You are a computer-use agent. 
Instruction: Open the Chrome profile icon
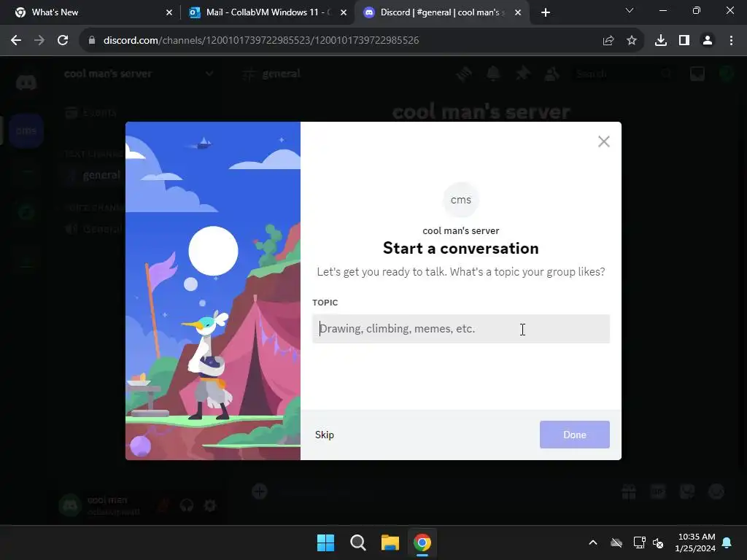click(708, 41)
